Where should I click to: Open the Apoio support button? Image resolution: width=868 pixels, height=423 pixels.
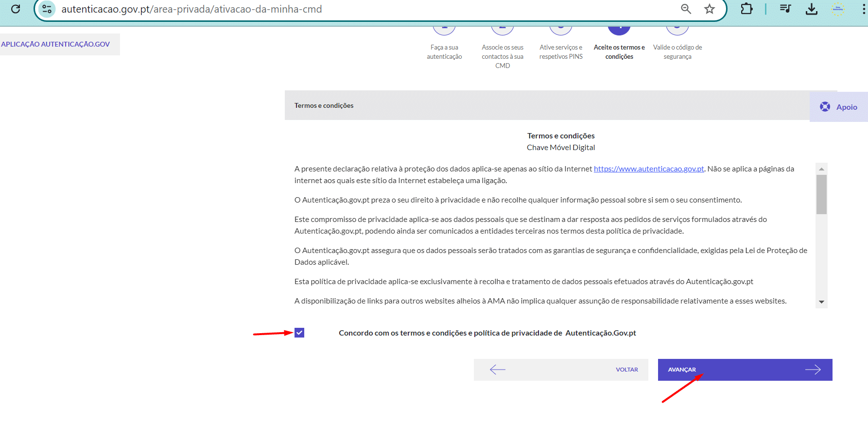[838, 107]
